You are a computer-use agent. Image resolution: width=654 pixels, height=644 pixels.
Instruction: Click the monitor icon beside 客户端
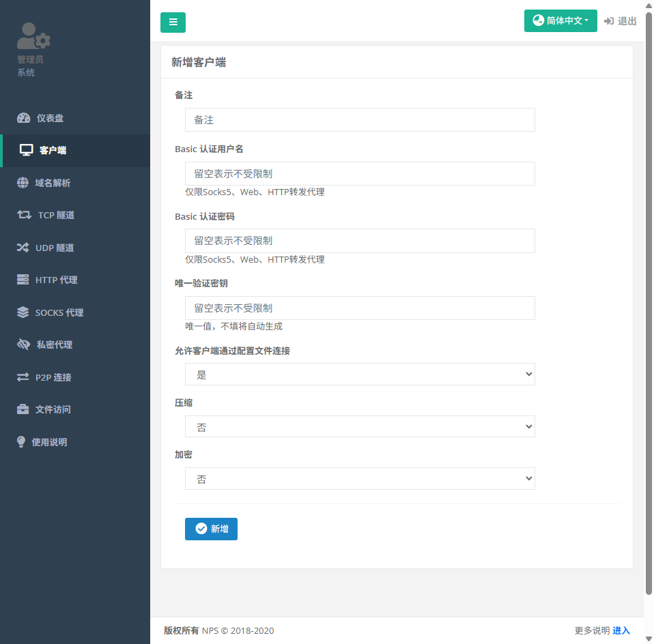26,150
